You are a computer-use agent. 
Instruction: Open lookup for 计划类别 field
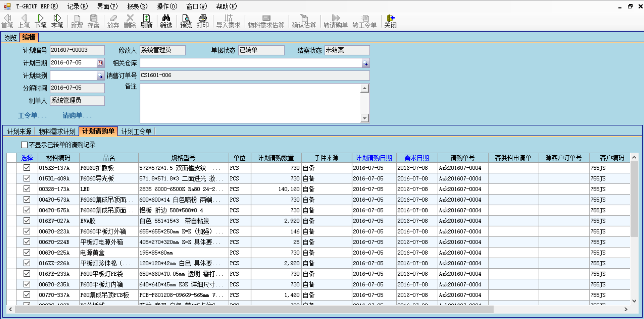coord(100,76)
